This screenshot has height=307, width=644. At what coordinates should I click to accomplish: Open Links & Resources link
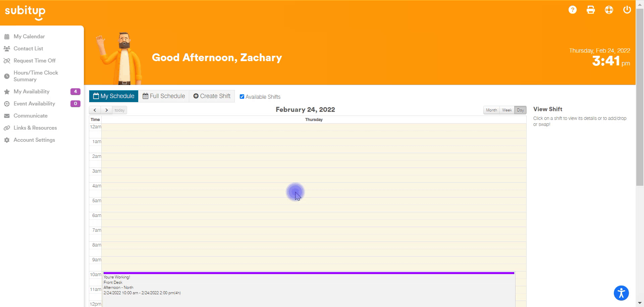35,128
